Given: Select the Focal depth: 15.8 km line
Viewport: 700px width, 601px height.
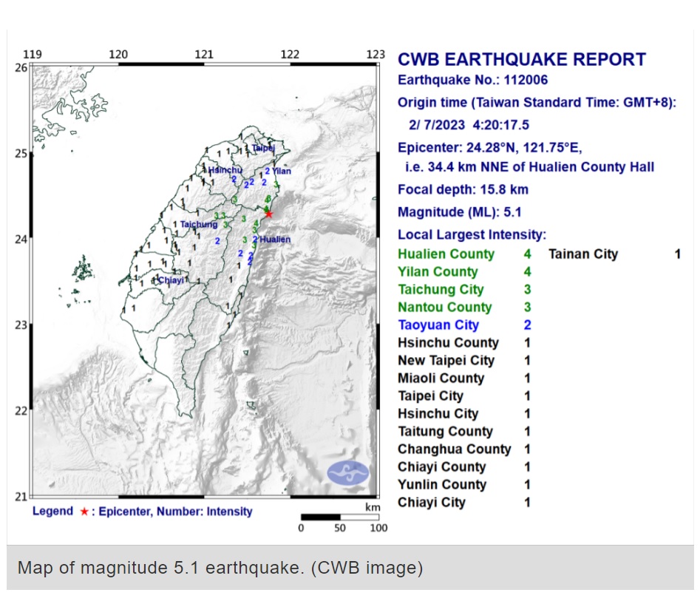Looking at the screenshot, I should coord(463,190).
